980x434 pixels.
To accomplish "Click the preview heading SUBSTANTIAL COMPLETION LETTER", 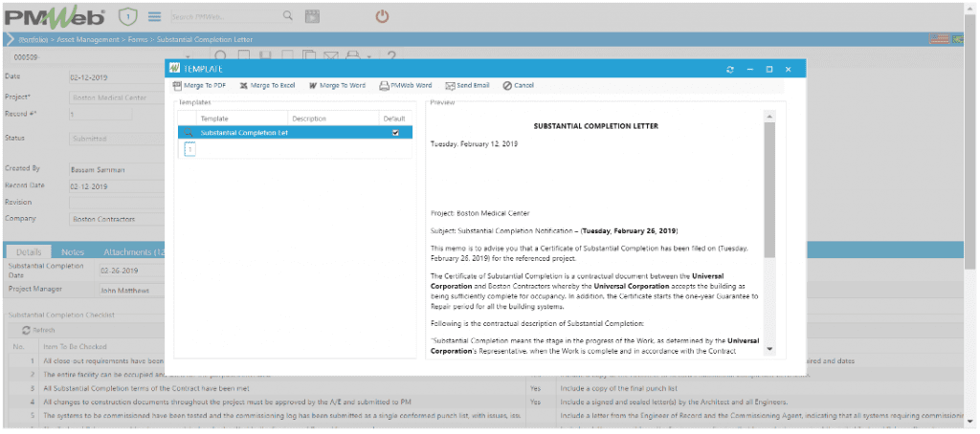I will point(595,126).
